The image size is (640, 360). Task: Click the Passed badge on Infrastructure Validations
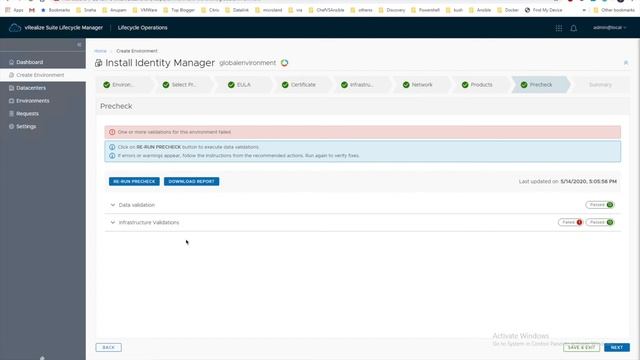600,222
